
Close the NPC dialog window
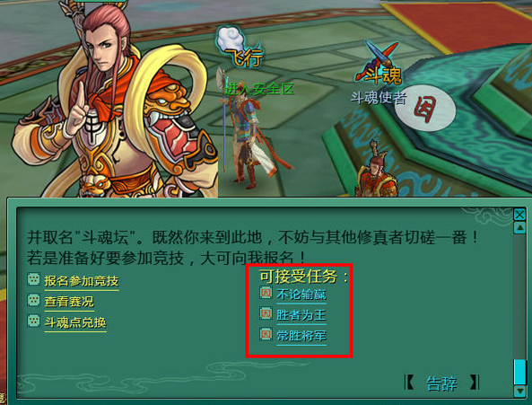click(519, 215)
